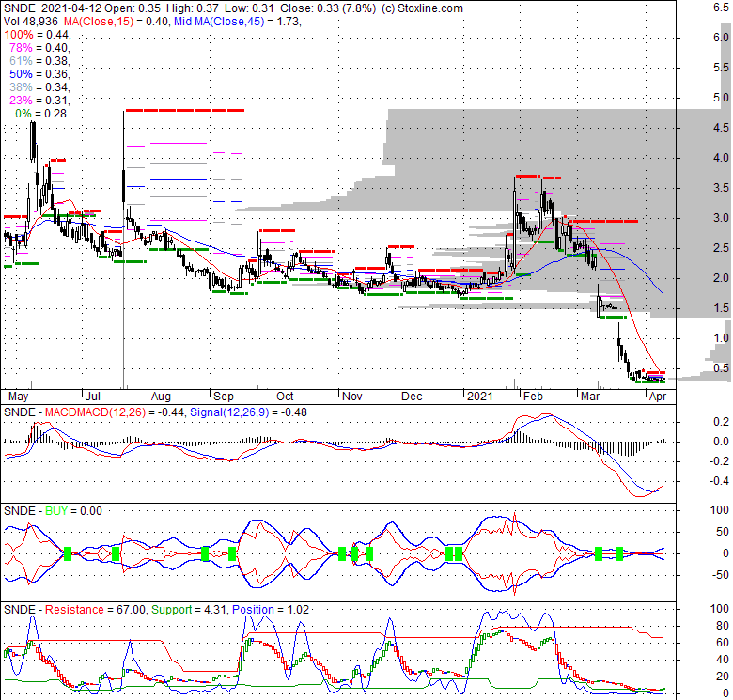Click the 0.5 price axis label
Viewport: 733px width, 700px height.
pyautogui.click(x=721, y=368)
